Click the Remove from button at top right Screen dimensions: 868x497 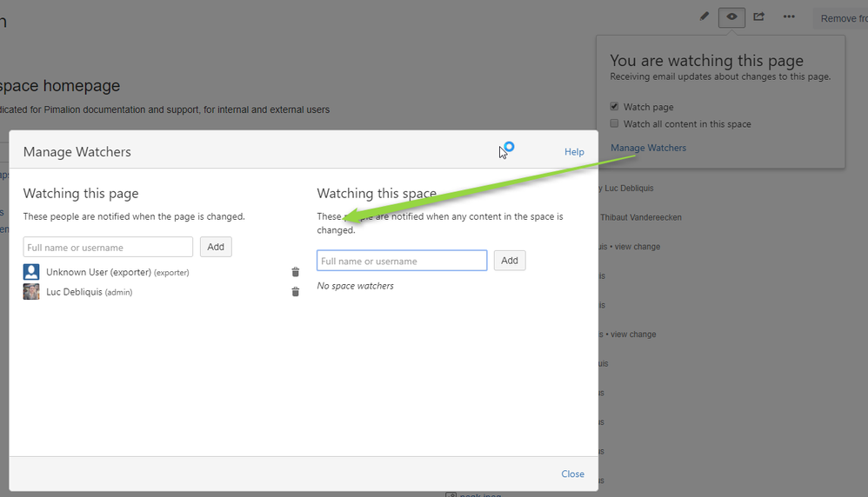(841, 18)
